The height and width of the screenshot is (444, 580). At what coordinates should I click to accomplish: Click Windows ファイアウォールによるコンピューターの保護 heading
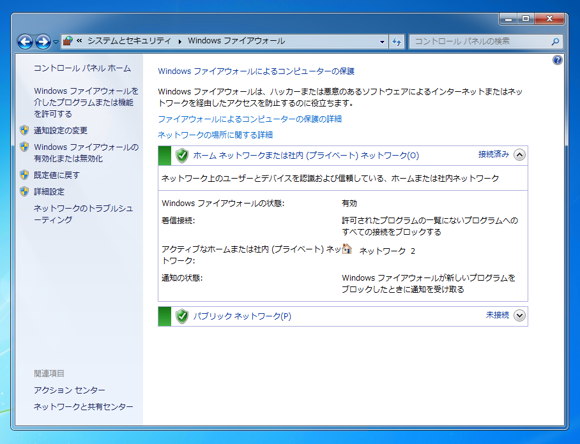256,71
